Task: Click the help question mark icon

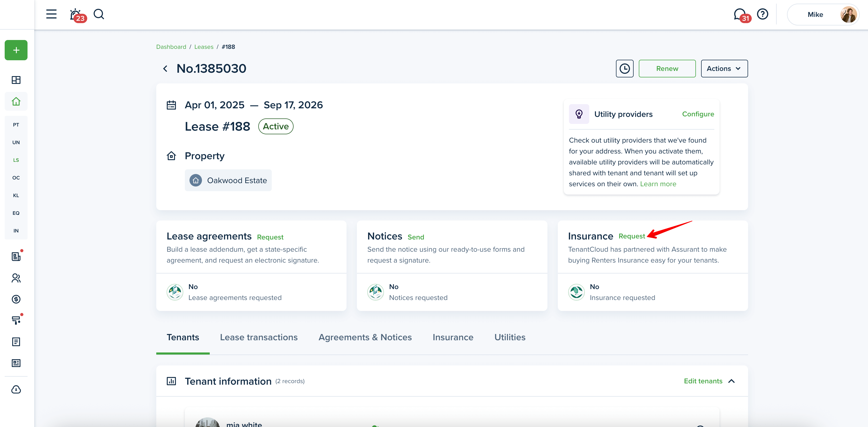Action: point(763,14)
